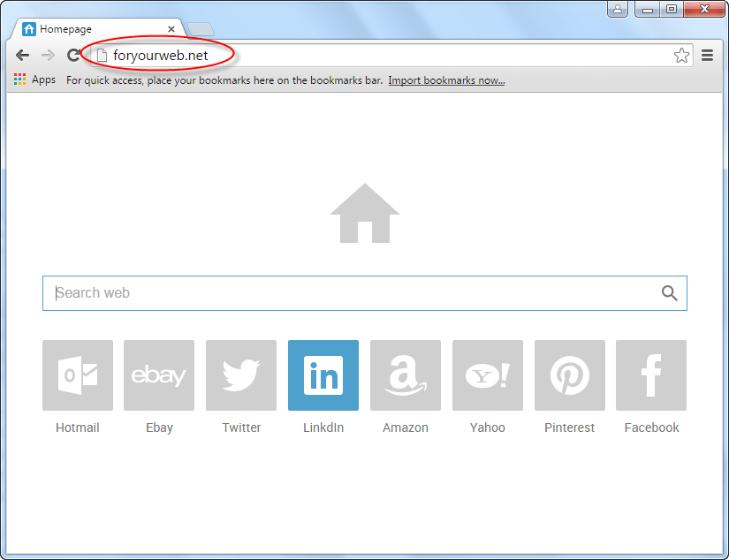
Task: Click the Homepage tab favicon
Action: tap(29, 29)
